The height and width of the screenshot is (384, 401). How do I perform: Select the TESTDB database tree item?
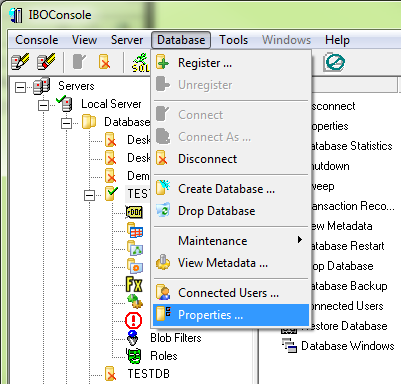coord(149,374)
